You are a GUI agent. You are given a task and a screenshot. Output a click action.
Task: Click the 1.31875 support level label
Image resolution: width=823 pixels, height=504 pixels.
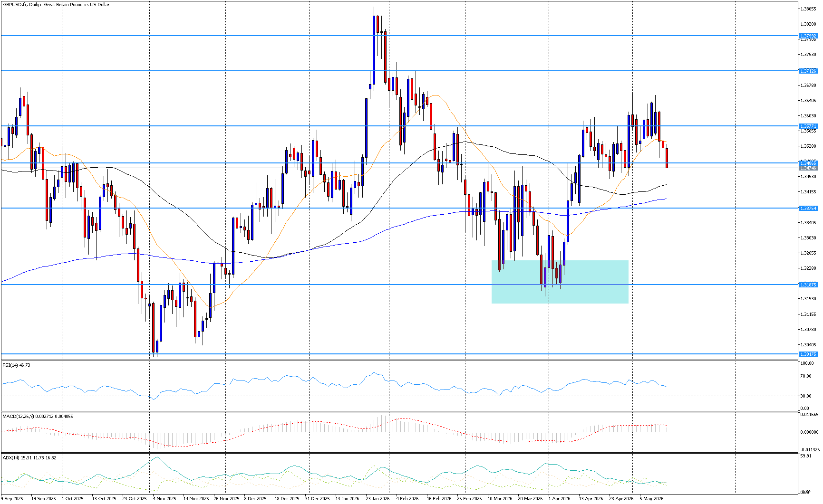(x=808, y=285)
